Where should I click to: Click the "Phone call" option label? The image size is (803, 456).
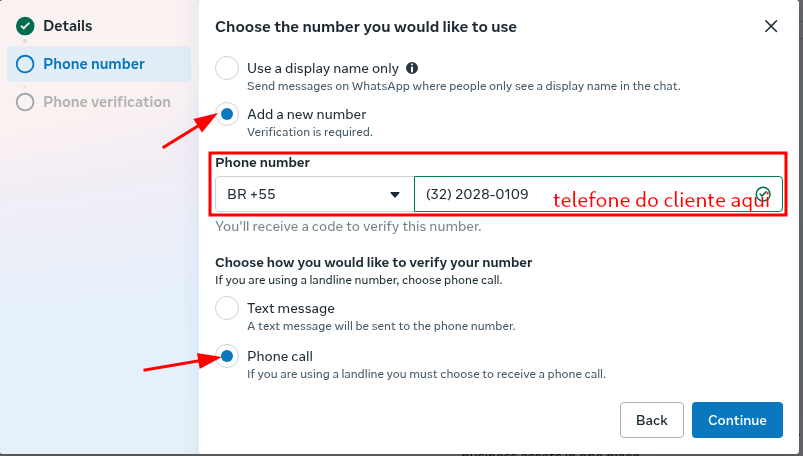pyautogui.click(x=280, y=356)
